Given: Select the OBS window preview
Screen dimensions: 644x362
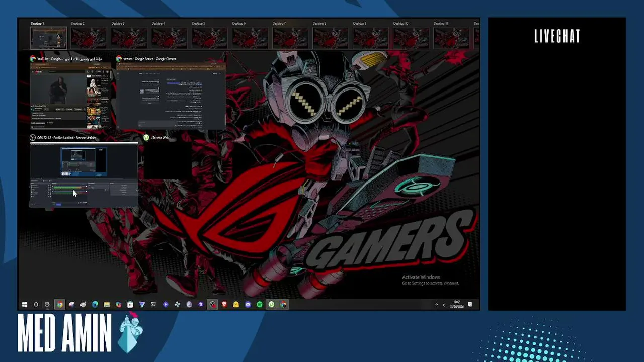Looking at the screenshot, I should [x=84, y=174].
